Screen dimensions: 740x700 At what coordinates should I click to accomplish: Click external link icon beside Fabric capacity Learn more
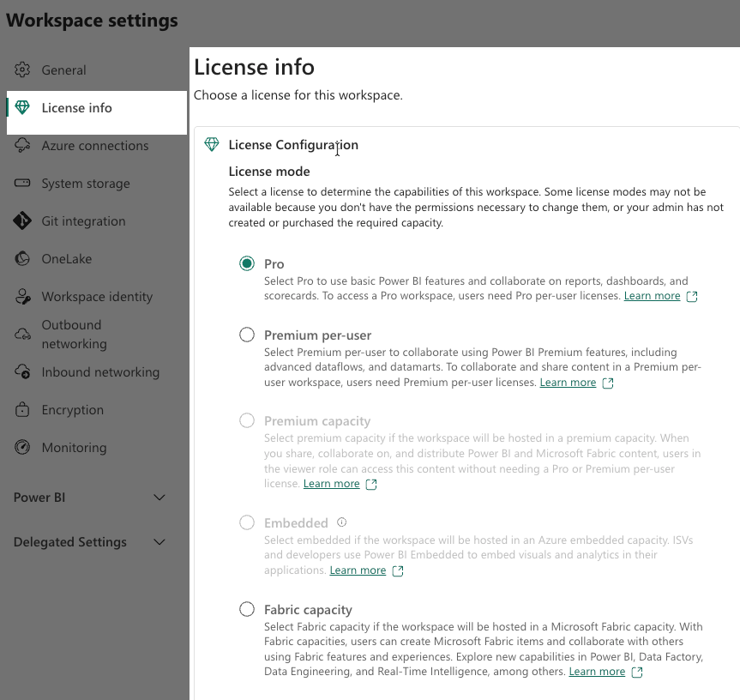pos(637,673)
